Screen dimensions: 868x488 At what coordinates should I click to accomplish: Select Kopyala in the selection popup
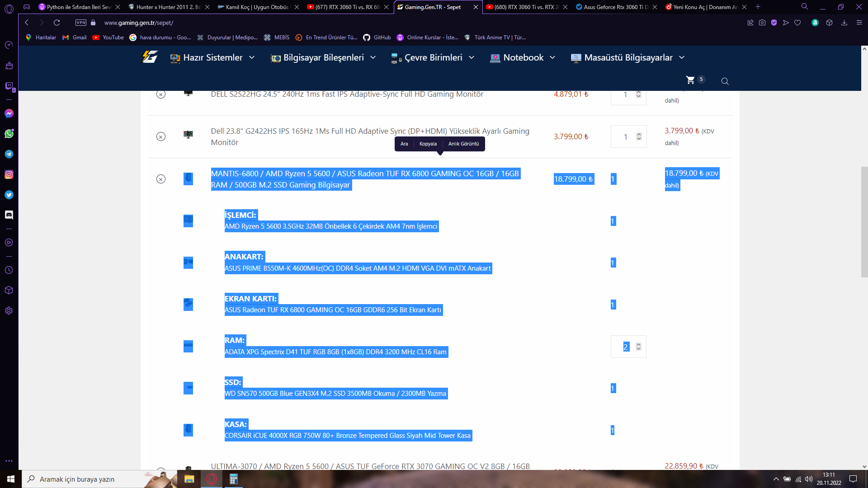[428, 144]
